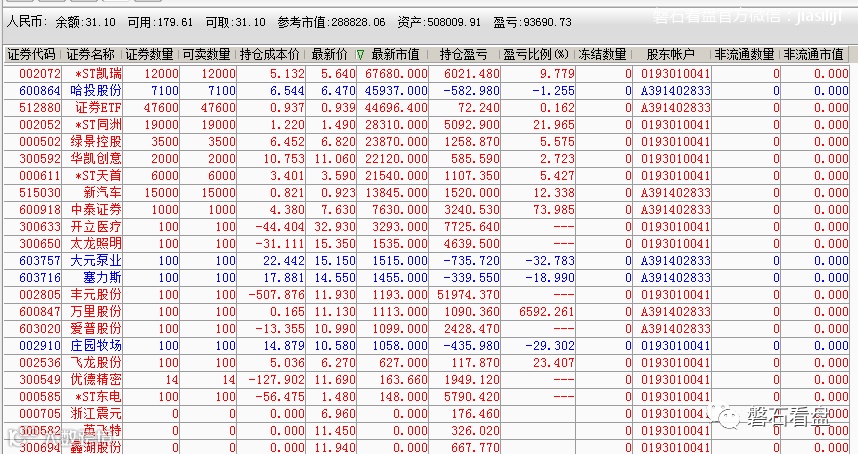Select 爱普股份 stock name
Screen dimensions: 858x454
pyautogui.click(x=96, y=328)
